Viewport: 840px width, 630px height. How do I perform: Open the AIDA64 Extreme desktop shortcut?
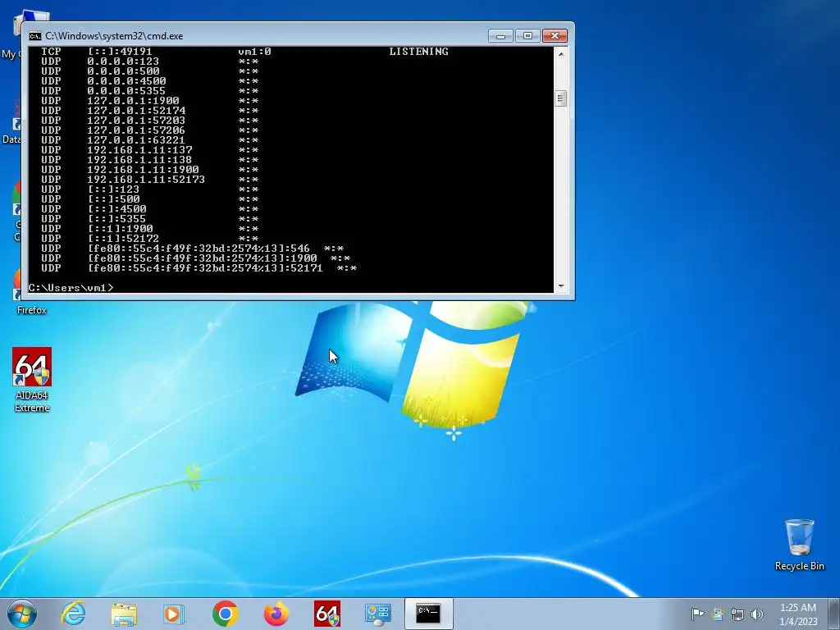pos(32,379)
